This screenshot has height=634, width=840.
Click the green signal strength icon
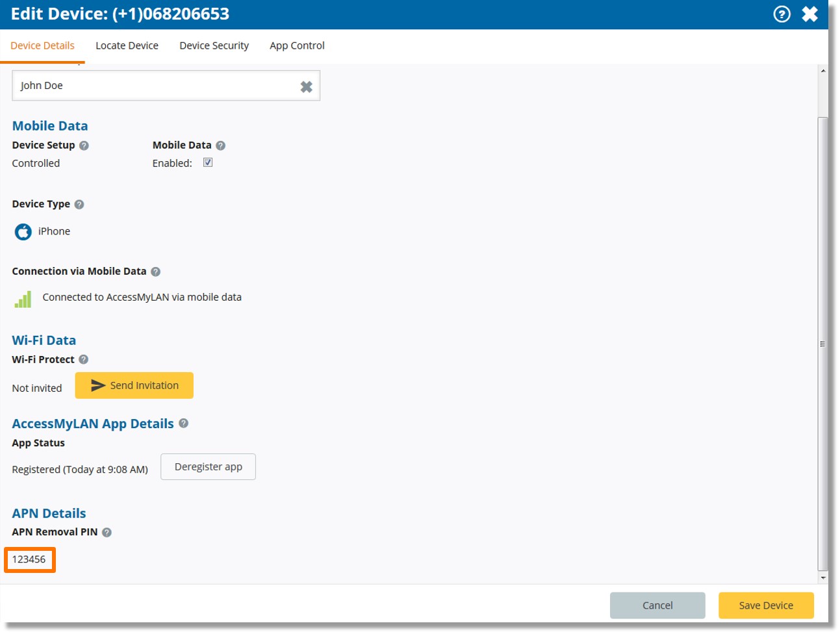(23, 299)
